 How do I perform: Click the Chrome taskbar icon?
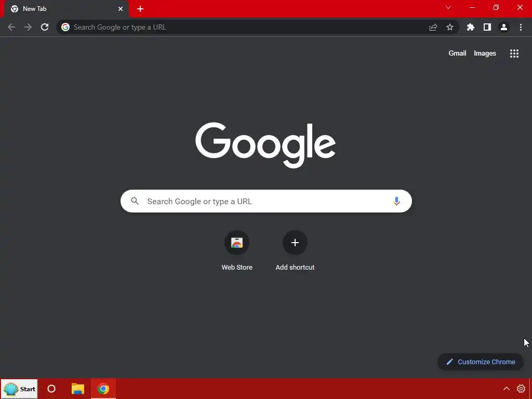click(x=103, y=389)
